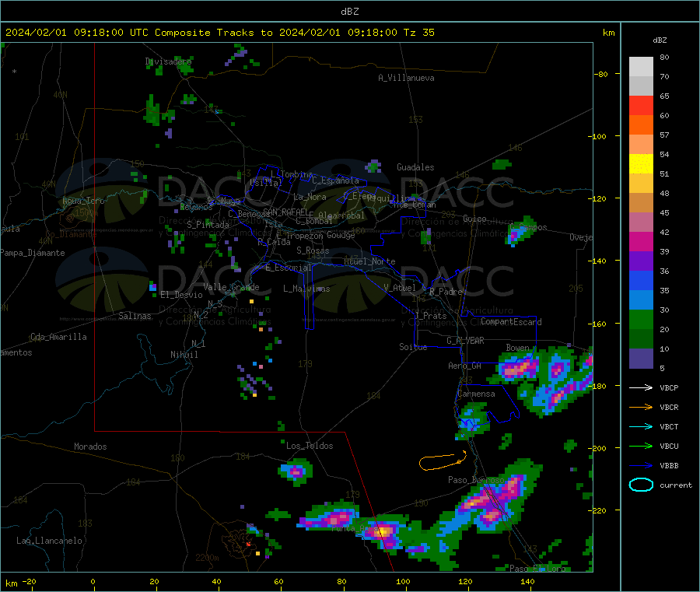
Task: Click the 'A_Villanueva' place label
Action: (406, 78)
